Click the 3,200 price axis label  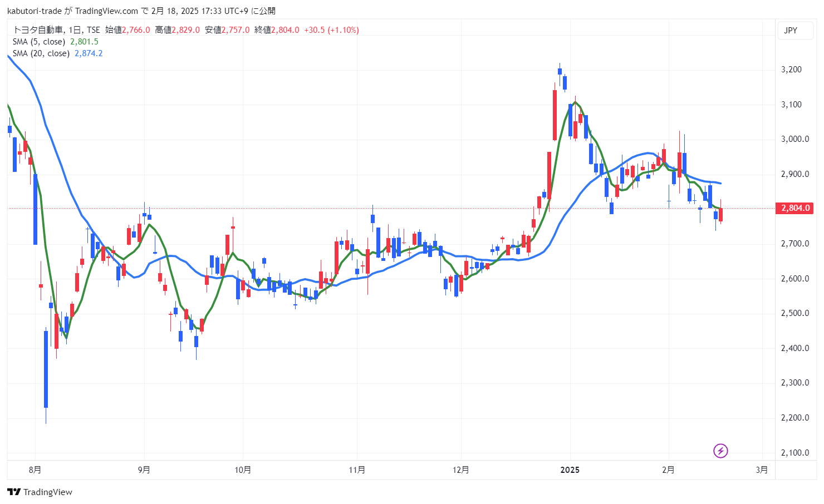point(791,70)
